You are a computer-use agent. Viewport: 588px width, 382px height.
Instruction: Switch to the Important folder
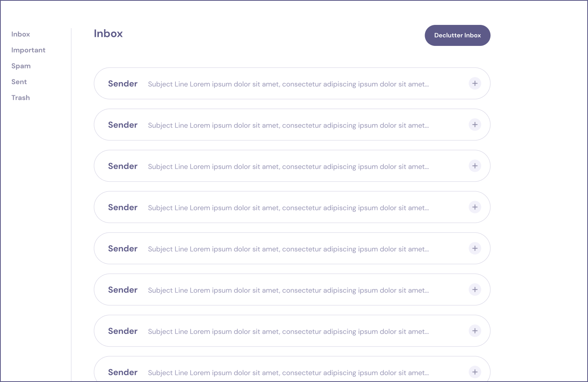[x=28, y=50]
